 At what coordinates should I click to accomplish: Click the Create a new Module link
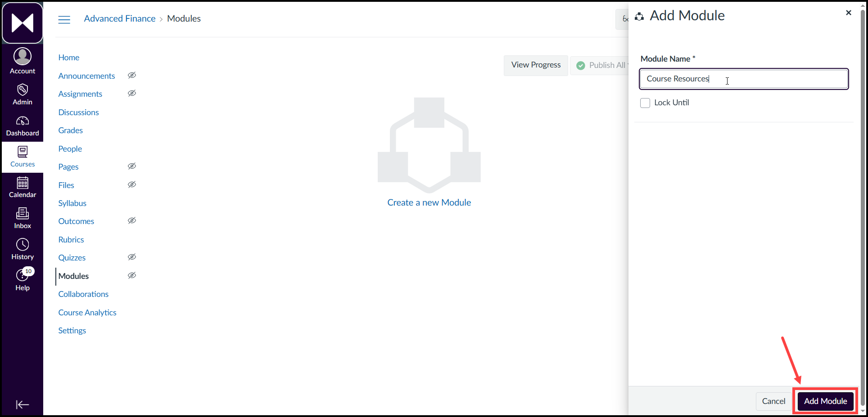pos(429,202)
